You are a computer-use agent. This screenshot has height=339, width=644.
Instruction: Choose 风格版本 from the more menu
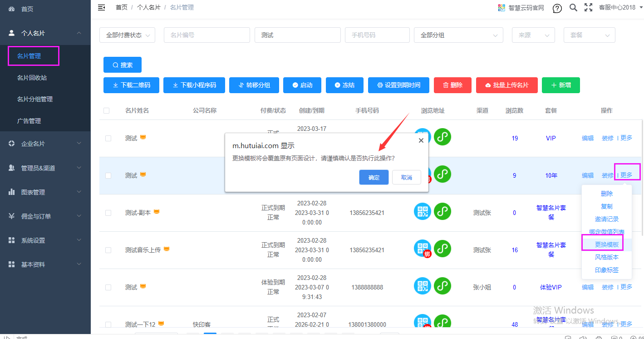pos(606,257)
